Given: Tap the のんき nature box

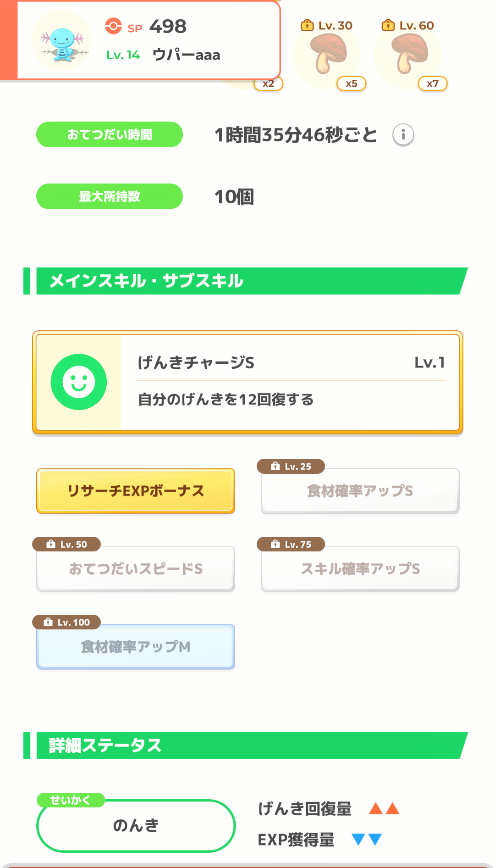Looking at the screenshot, I should pyautogui.click(x=136, y=826).
